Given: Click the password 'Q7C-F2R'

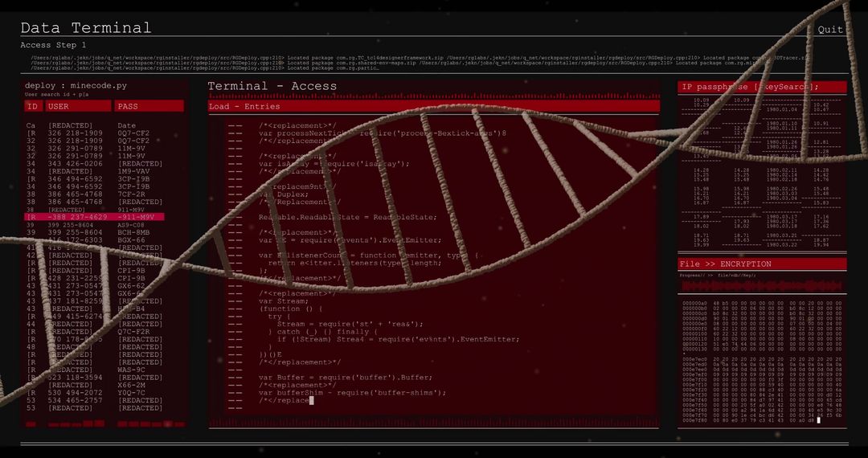Looking at the screenshot, I should (x=133, y=332).
